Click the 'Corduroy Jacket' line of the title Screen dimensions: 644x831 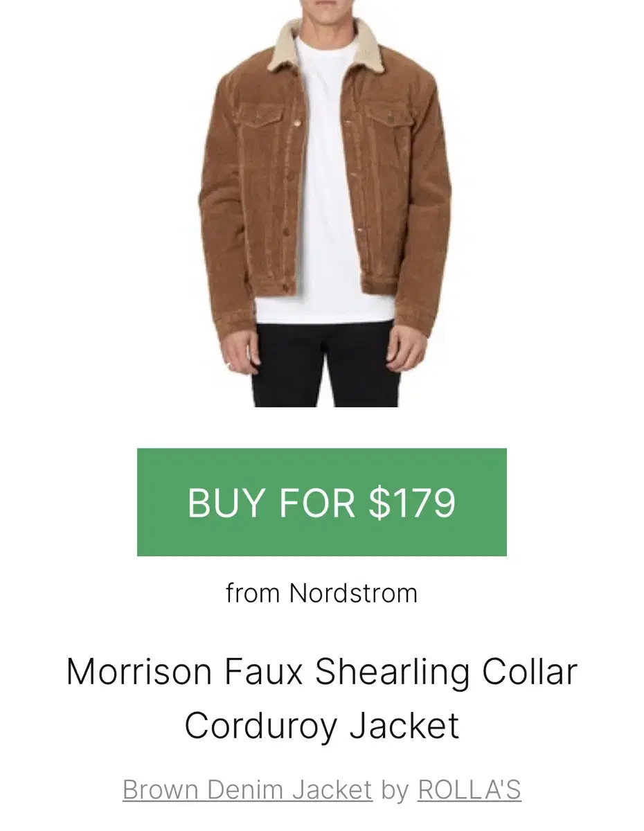[x=322, y=726]
